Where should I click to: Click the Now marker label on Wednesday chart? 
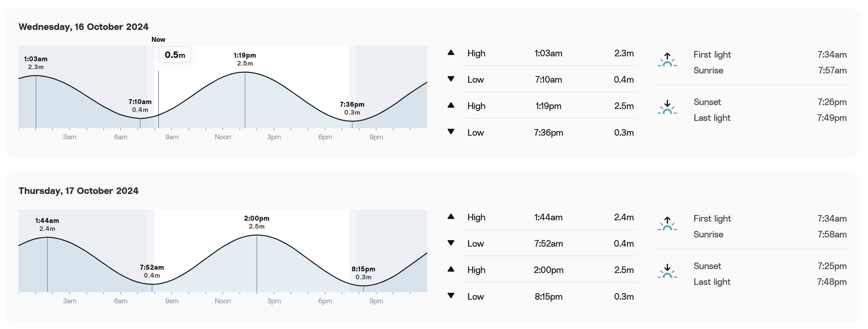click(x=158, y=40)
